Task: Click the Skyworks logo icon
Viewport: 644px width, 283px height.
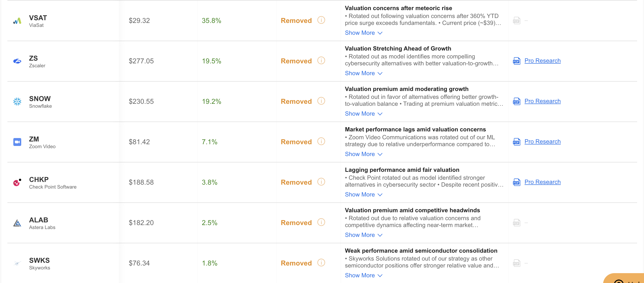Action: pos(17,263)
